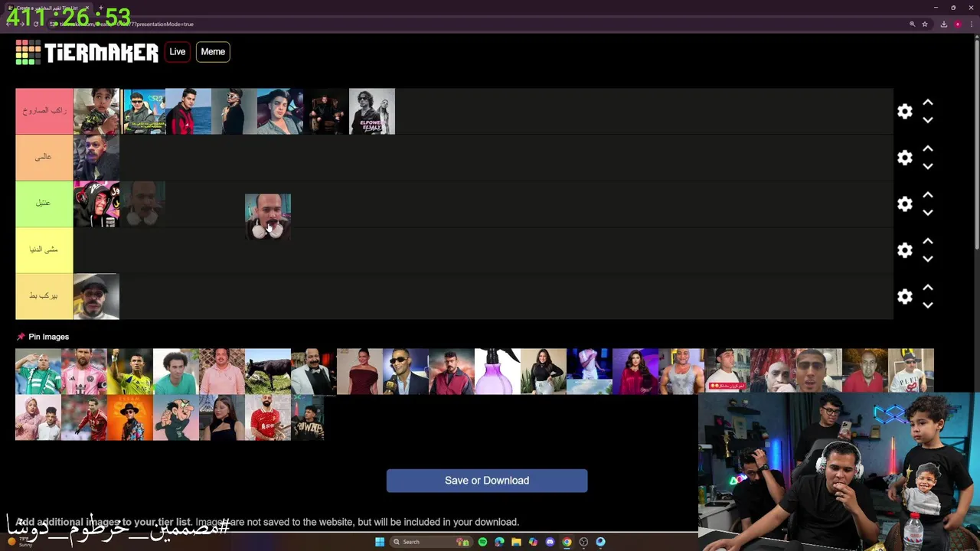Open settings gear for the green tier row
This screenshot has width=980, height=551.
click(905, 204)
